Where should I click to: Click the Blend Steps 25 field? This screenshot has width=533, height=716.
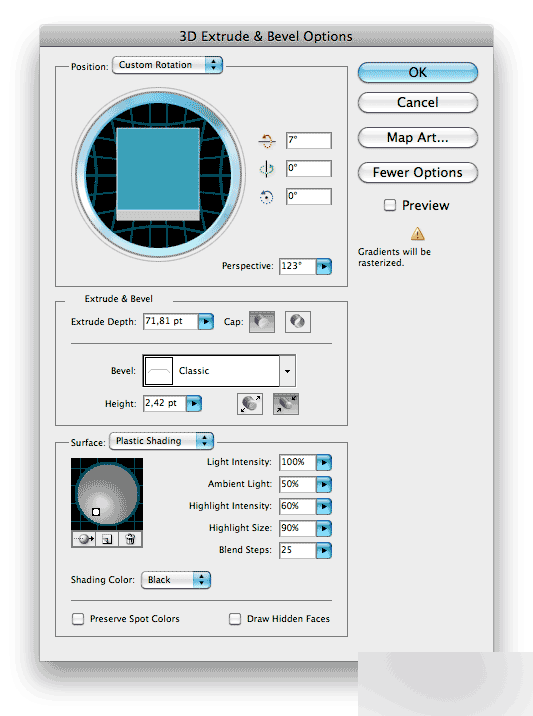(x=298, y=550)
